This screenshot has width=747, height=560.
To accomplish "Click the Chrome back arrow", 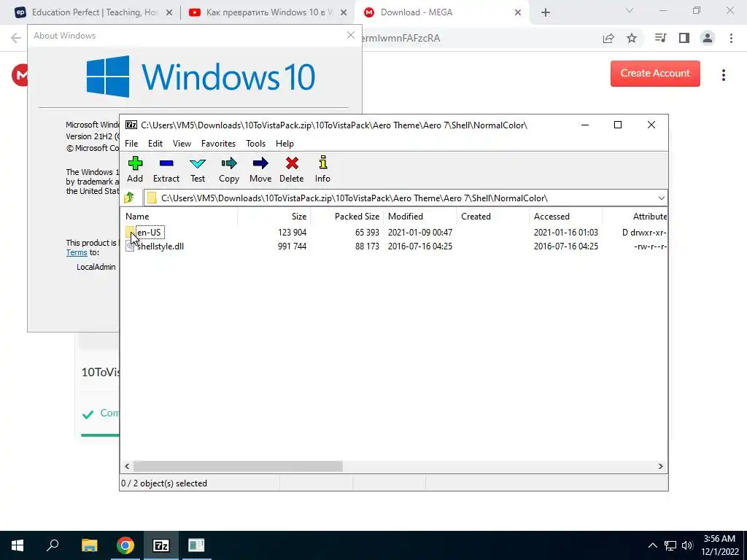I will 16,38.
